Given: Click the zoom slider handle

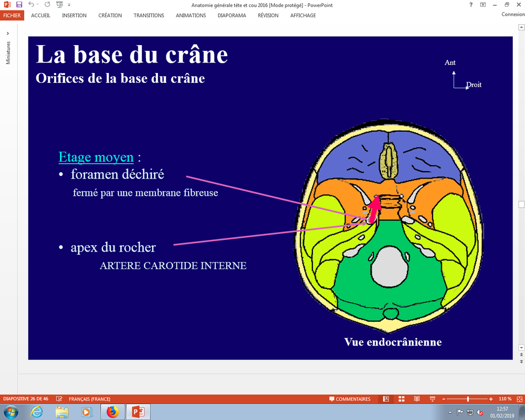Looking at the screenshot, I should coord(468,399).
